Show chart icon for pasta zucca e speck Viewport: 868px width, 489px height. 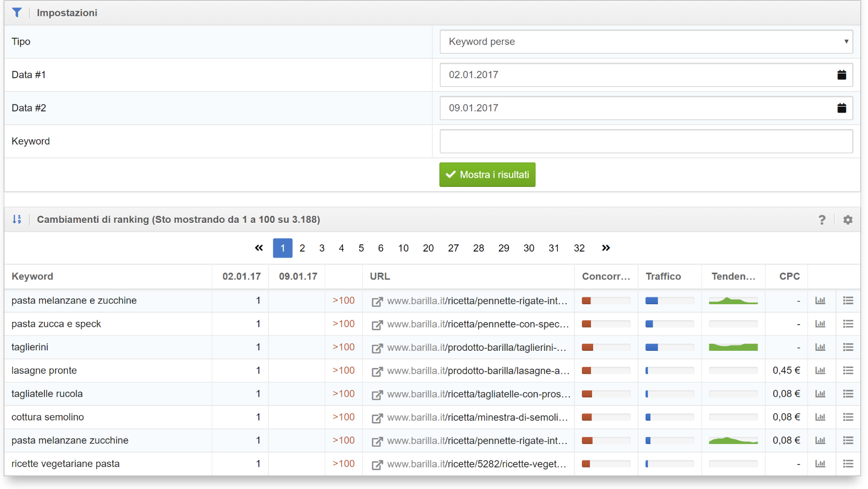(820, 324)
